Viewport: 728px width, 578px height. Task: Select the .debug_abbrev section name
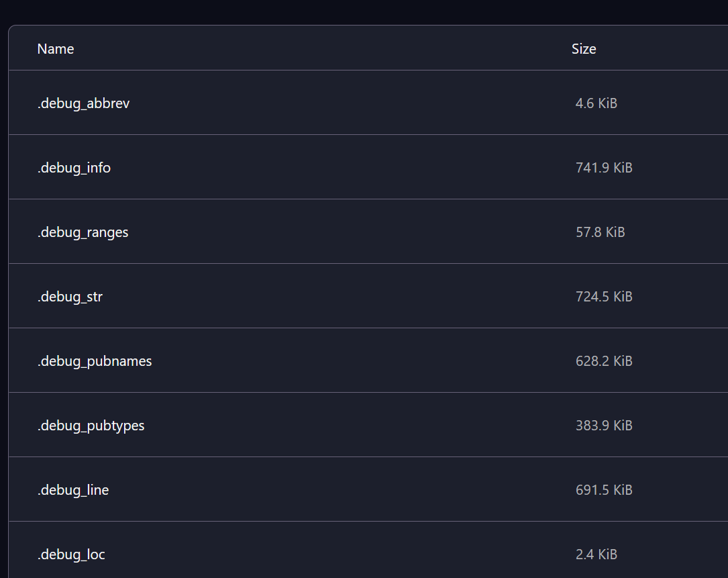[83, 103]
